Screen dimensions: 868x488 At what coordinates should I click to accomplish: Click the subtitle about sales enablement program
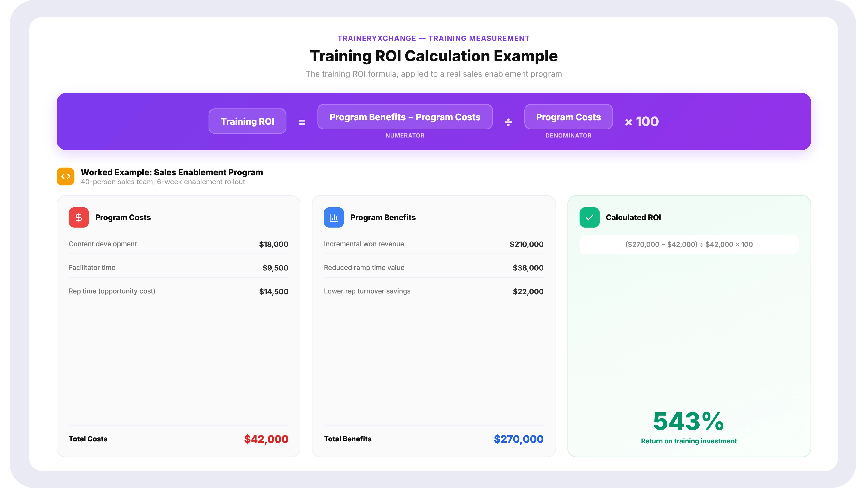(x=434, y=74)
